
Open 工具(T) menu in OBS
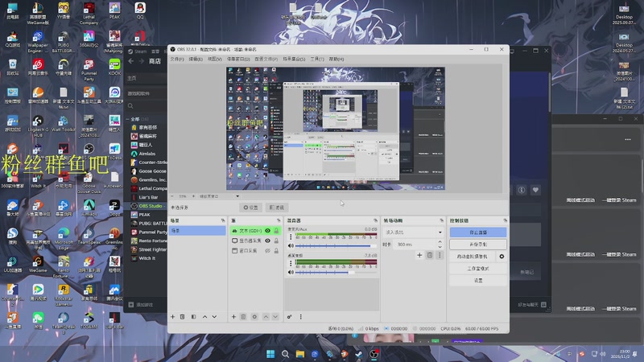(x=316, y=59)
